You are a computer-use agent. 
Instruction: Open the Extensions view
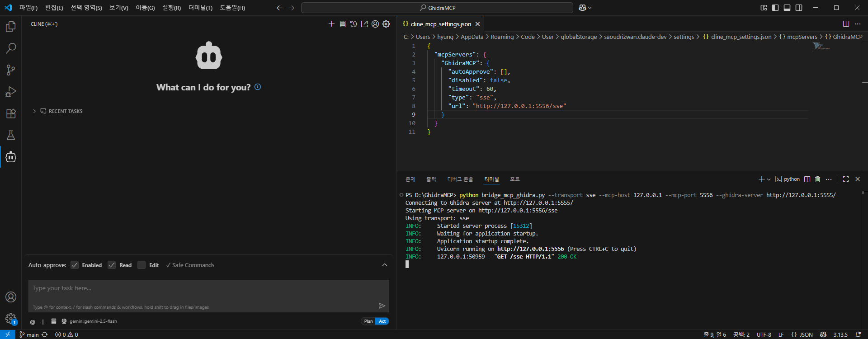(x=11, y=113)
